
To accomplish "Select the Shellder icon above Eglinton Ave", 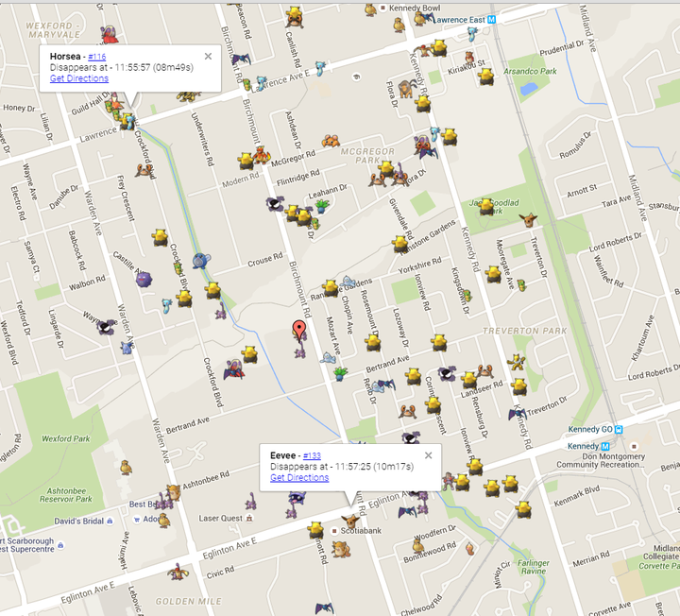I will 297,497.
